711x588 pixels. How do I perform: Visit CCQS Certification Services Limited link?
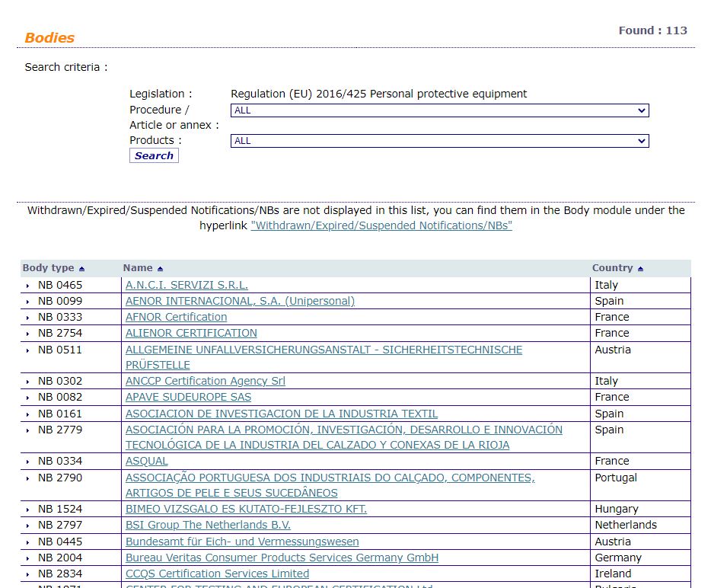pos(217,574)
